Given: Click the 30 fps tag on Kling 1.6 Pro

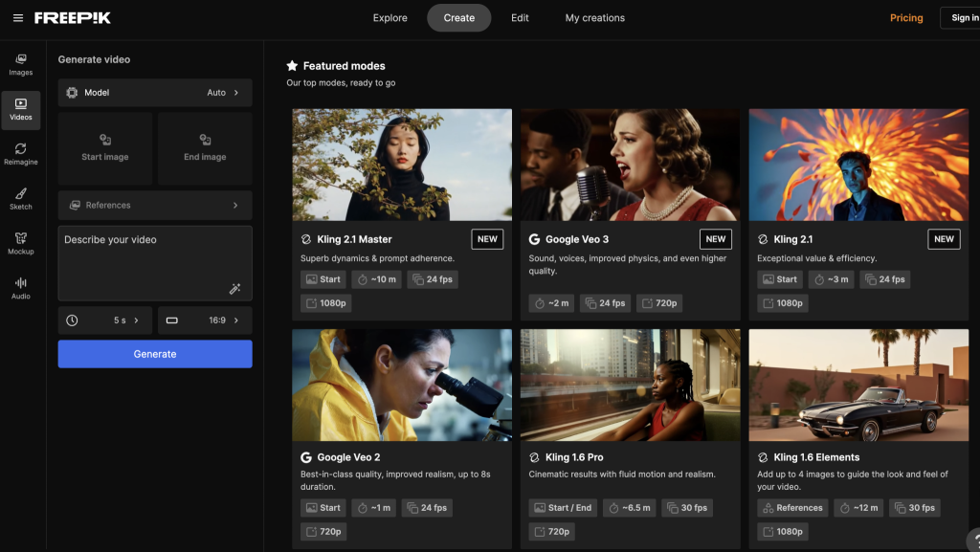Looking at the screenshot, I should tap(687, 508).
